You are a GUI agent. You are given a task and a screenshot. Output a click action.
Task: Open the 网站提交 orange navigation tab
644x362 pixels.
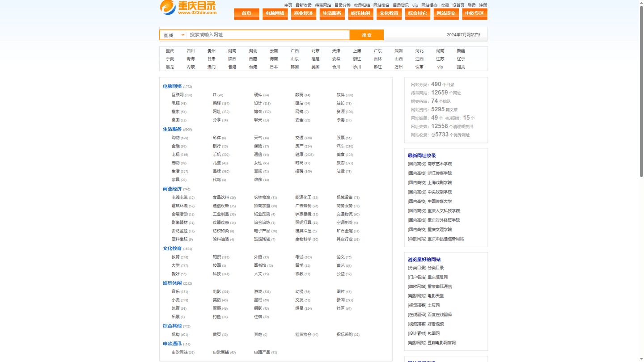[446, 13]
